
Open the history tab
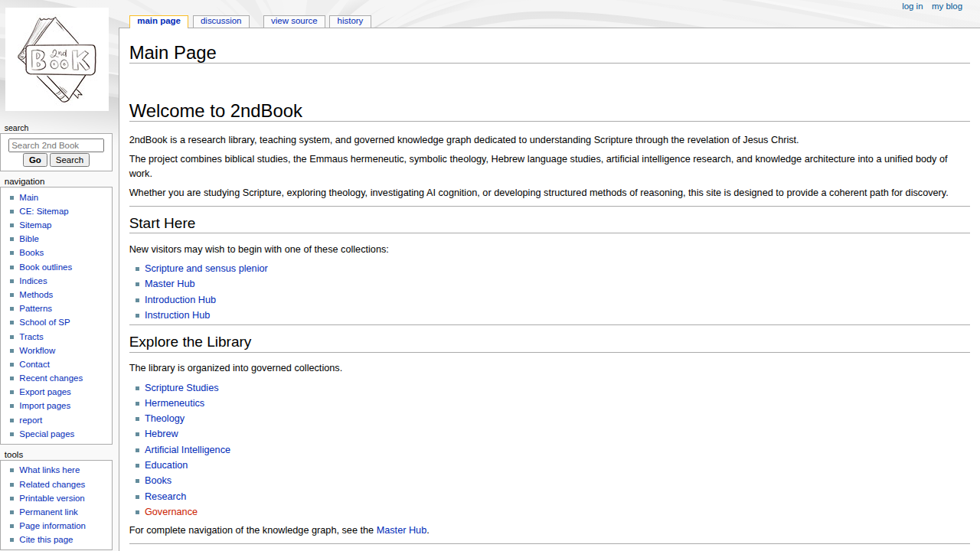tap(350, 21)
